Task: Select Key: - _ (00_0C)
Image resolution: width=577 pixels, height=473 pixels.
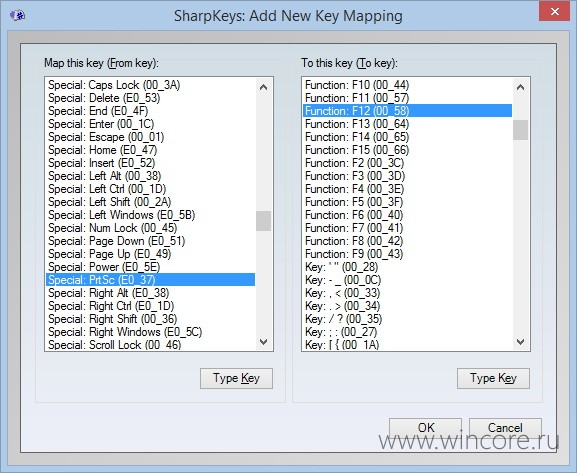Action: click(407, 280)
